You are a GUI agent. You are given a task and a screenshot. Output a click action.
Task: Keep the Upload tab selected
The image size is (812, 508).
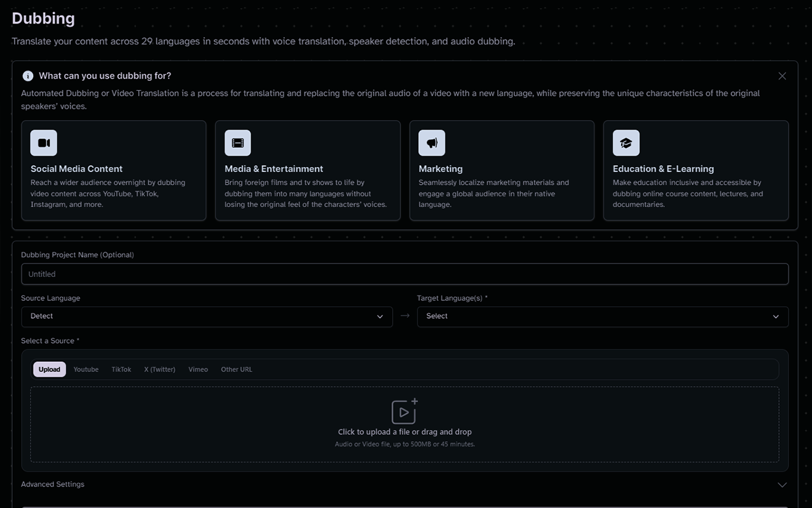49,369
